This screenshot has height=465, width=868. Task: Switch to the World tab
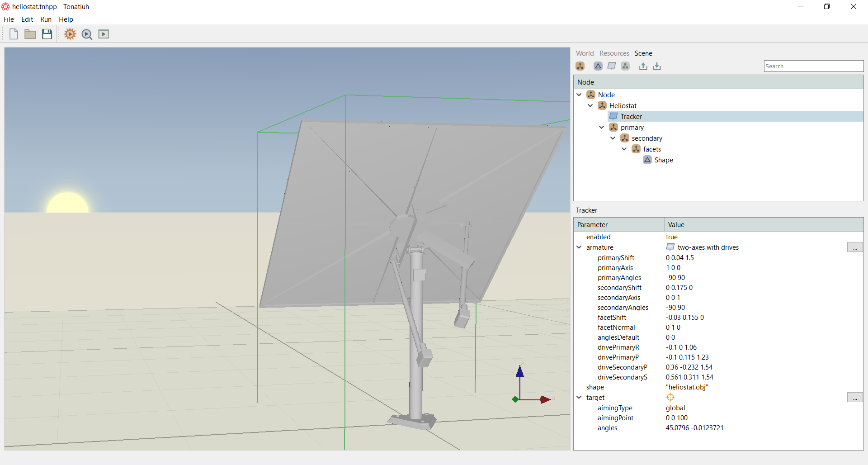pos(585,53)
